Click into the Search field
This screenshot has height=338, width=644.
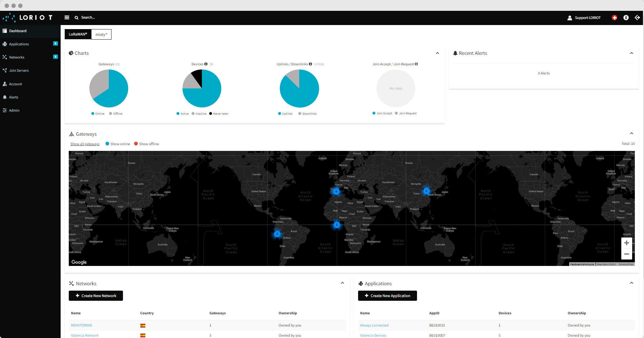coord(88,18)
